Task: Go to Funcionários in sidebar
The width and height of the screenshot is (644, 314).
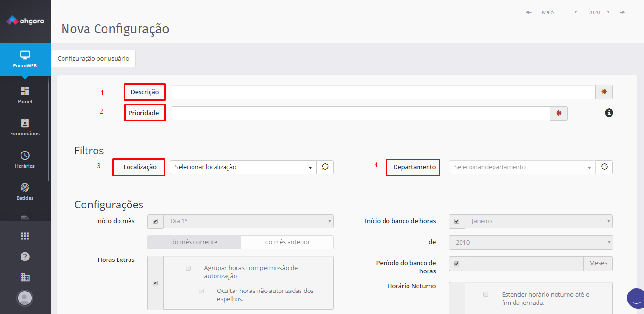Action: click(x=25, y=127)
